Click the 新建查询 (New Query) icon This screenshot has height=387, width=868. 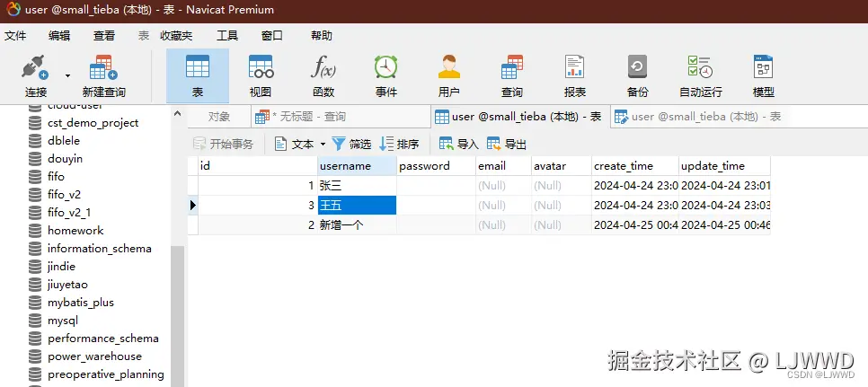[103, 75]
